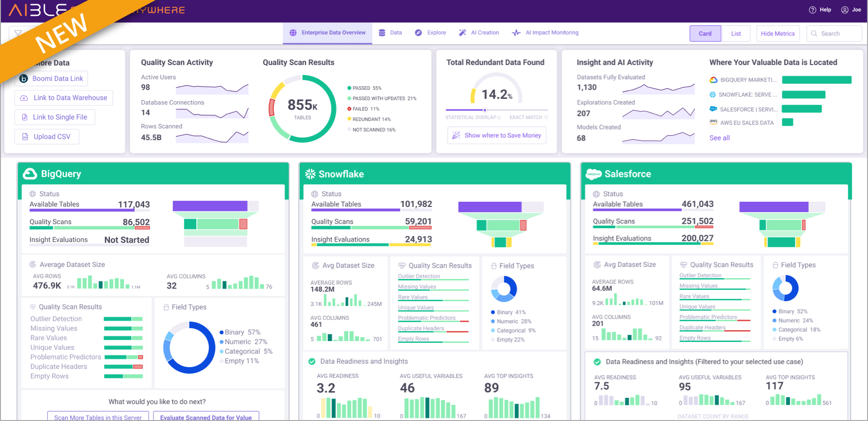
Task: Open Joe's user profile icon
Action: pyautogui.click(x=845, y=10)
